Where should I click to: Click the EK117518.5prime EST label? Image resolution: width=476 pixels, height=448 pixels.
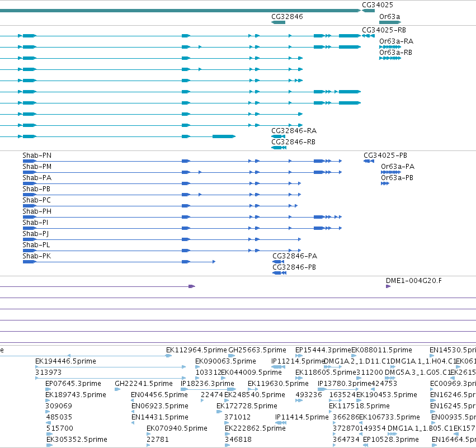point(360,406)
